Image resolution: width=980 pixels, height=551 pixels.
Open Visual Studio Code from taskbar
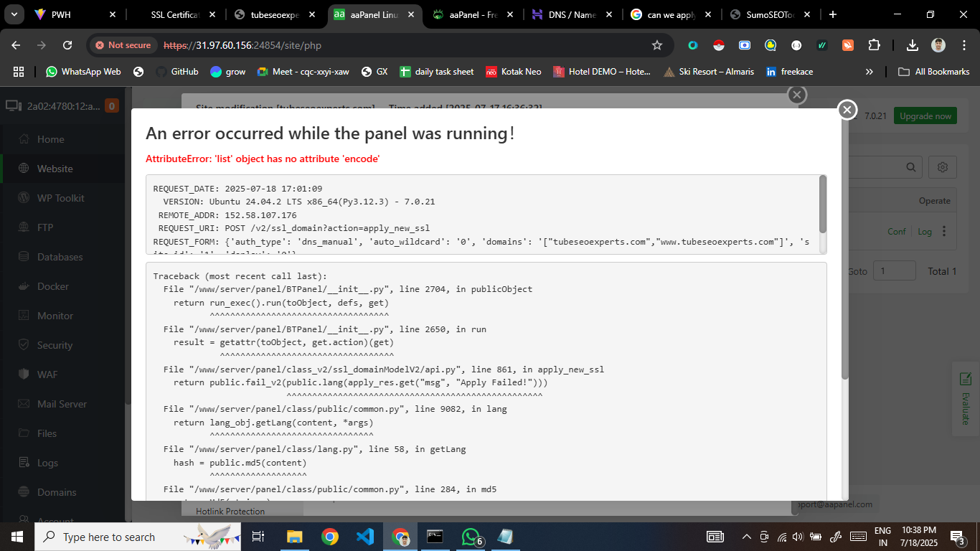(x=365, y=537)
